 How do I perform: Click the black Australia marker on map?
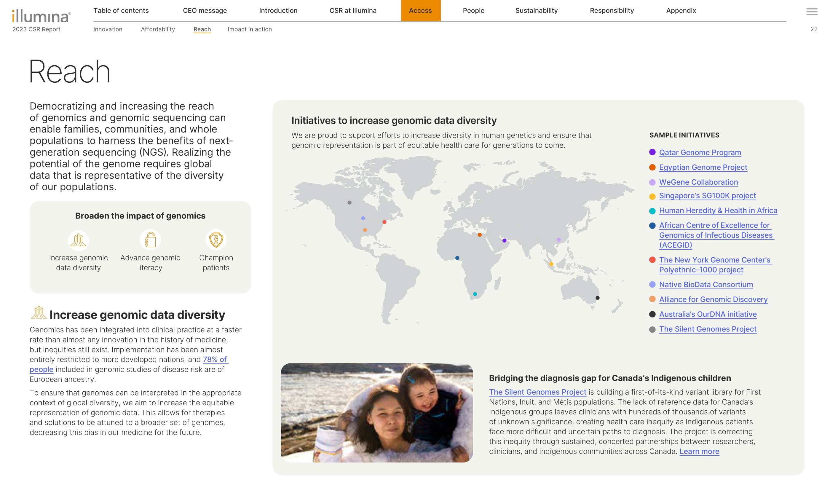point(597,298)
